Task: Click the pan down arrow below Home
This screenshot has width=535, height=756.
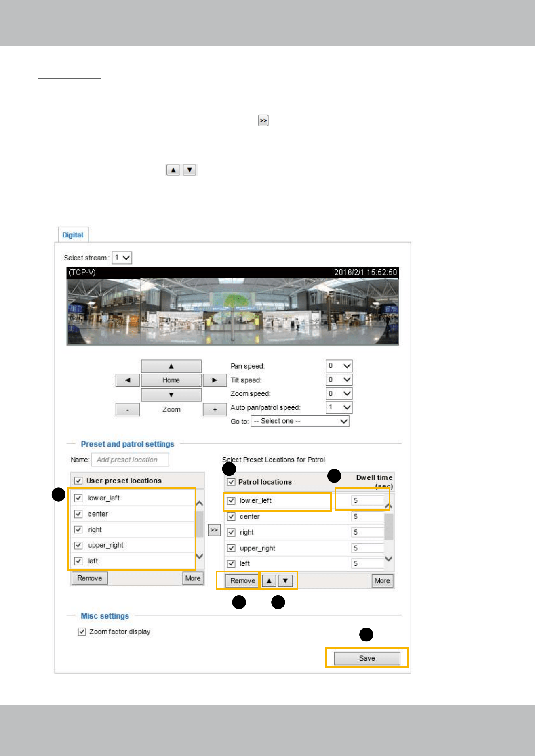Action: point(171,395)
